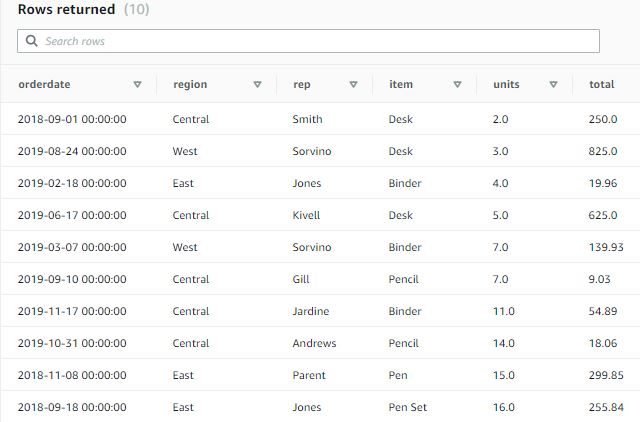Click the Kivell rep cell
The width and height of the screenshot is (640, 422).
[x=307, y=216]
